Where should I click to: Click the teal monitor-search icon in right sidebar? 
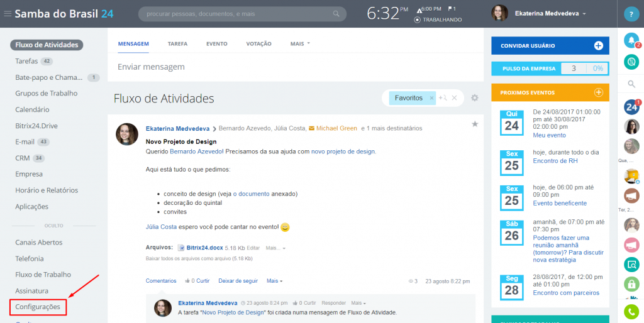[x=631, y=265]
